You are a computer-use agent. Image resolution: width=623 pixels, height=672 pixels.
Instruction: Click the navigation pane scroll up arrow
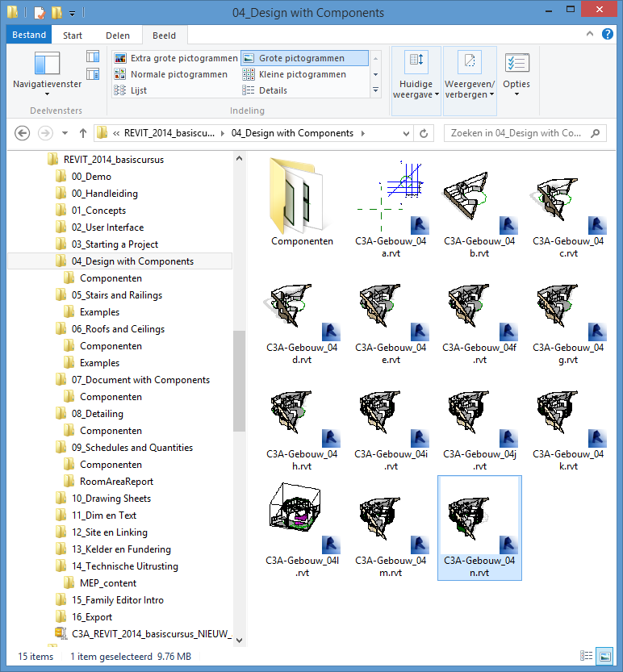(x=239, y=159)
